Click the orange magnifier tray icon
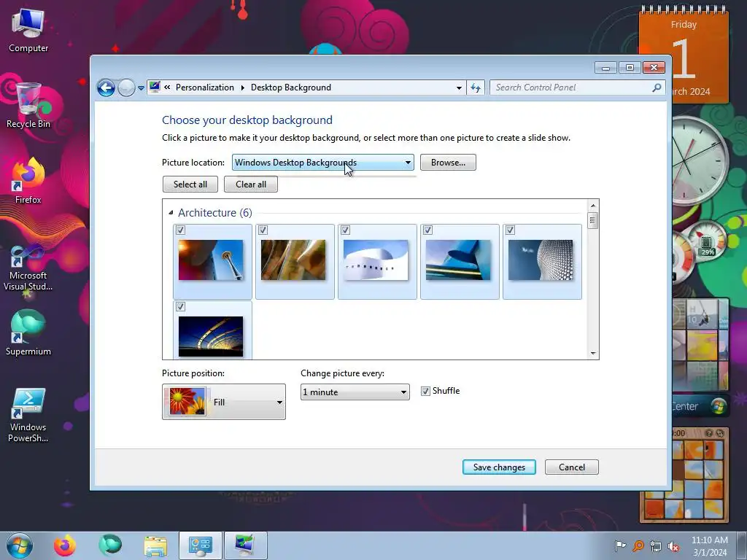Image resolution: width=747 pixels, height=560 pixels. pyautogui.click(x=638, y=545)
